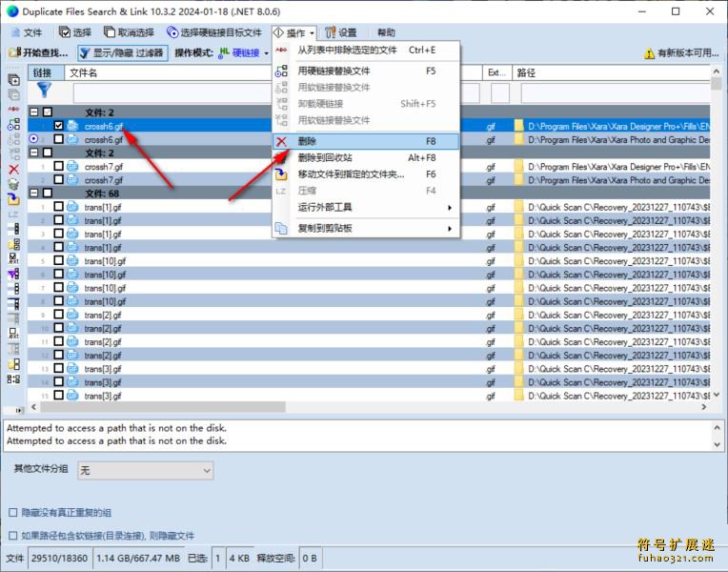Click the purple funnel selection icon in sidebar
This screenshot has height=572, width=728.
pos(14,275)
